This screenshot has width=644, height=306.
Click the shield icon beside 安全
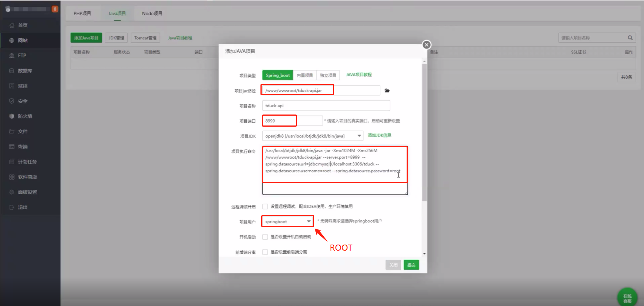[12, 101]
